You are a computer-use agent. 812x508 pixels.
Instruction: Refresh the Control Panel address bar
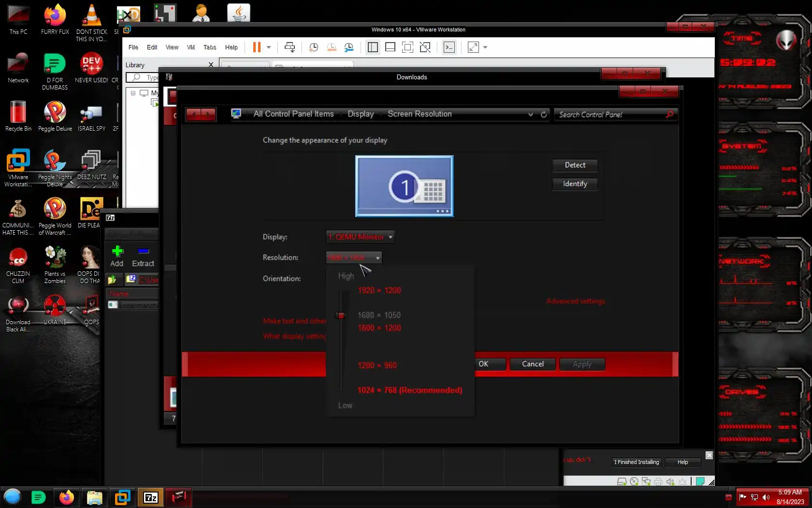pos(544,115)
